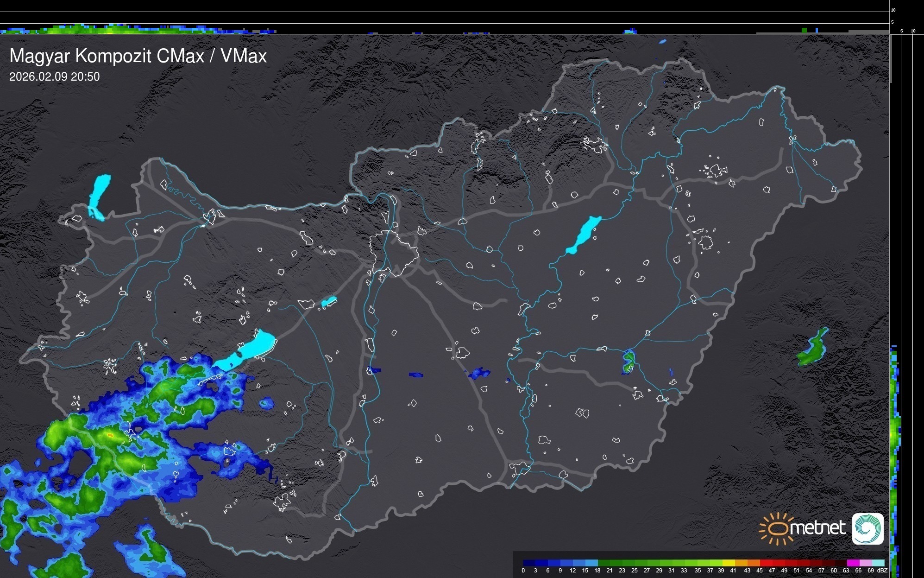Click the cyan 69 dBZ legend swatch
The width and height of the screenshot is (924, 578).
[878, 563]
